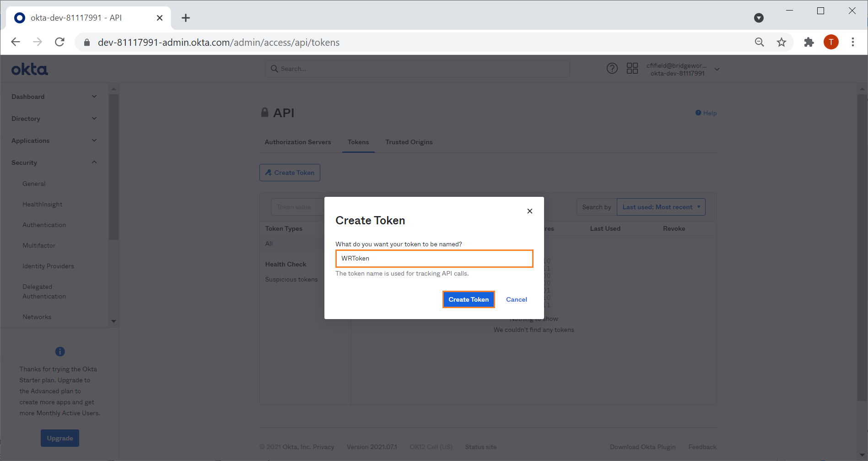Open Networks in sidebar
This screenshot has height=461, width=868.
(x=37, y=317)
